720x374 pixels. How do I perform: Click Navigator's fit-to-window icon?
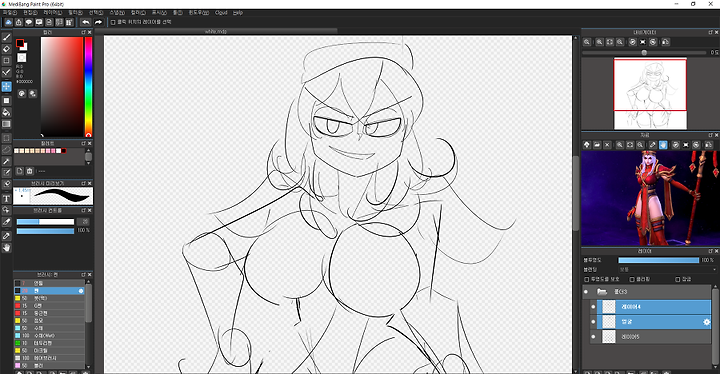(x=610, y=42)
